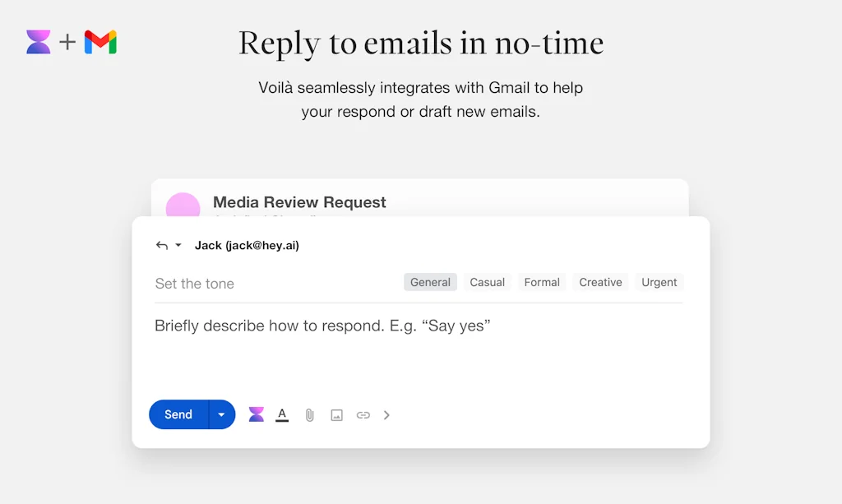Choose the Creative tone option
The height and width of the screenshot is (504, 842).
point(600,282)
